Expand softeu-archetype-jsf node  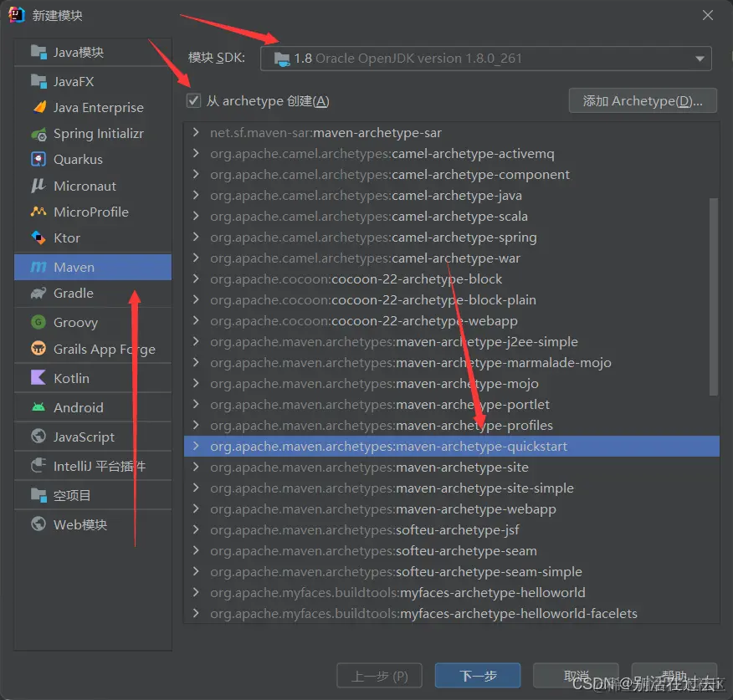click(x=196, y=530)
